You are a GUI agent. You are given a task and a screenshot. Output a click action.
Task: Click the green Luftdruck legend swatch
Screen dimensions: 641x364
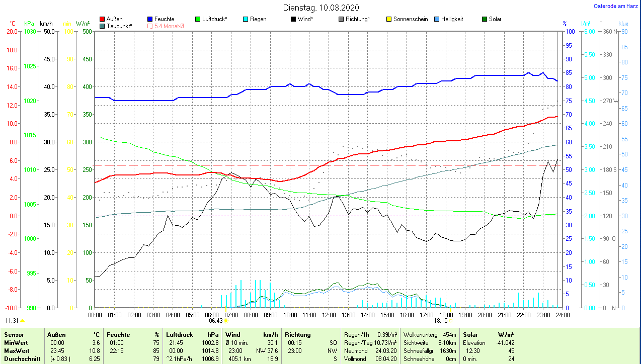point(198,19)
